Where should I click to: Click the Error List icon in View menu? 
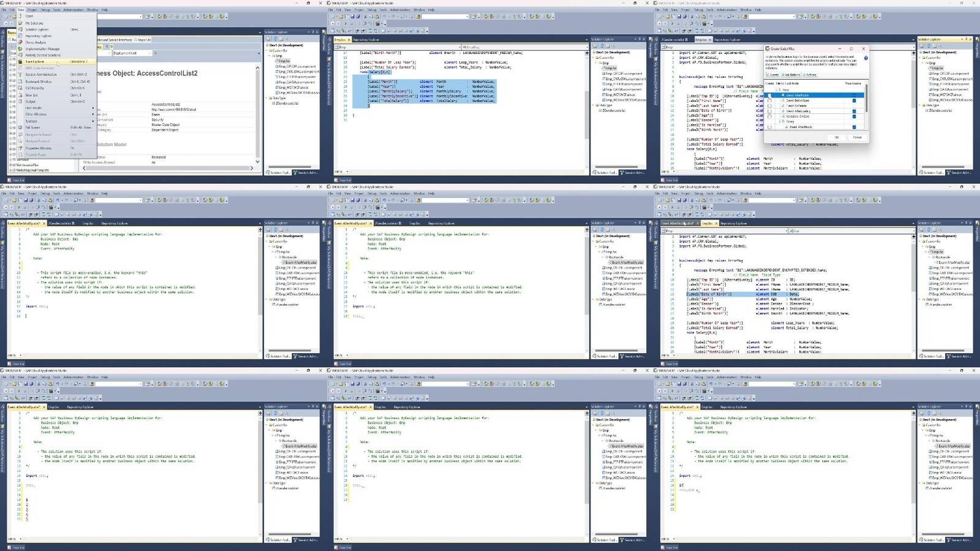[x=20, y=95]
